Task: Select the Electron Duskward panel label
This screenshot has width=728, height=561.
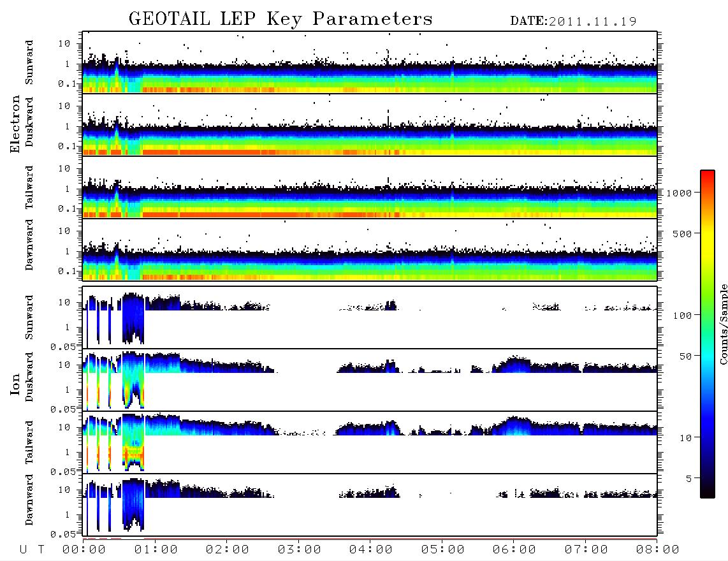Action: (29, 122)
